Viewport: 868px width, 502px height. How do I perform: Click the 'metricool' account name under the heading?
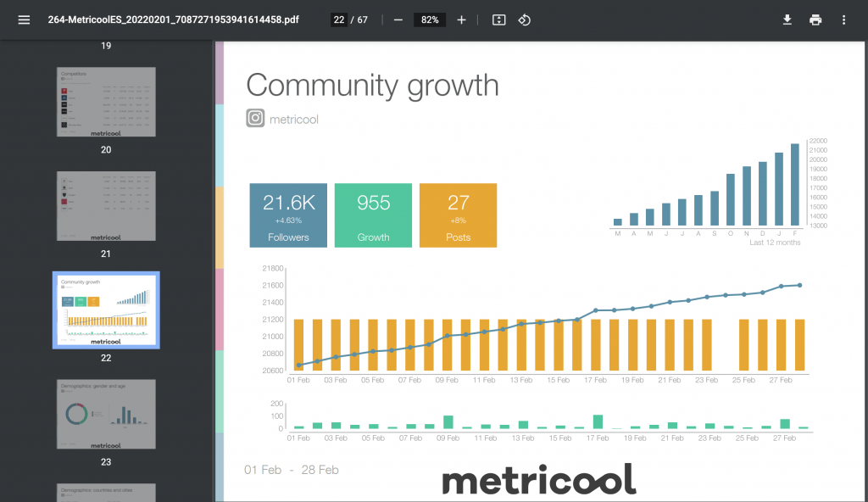pyautogui.click(x=294, y=119)
